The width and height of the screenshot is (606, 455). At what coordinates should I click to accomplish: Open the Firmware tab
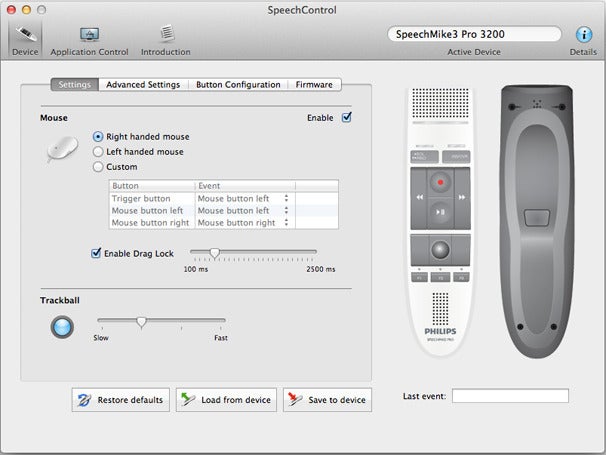coord(314,84)
